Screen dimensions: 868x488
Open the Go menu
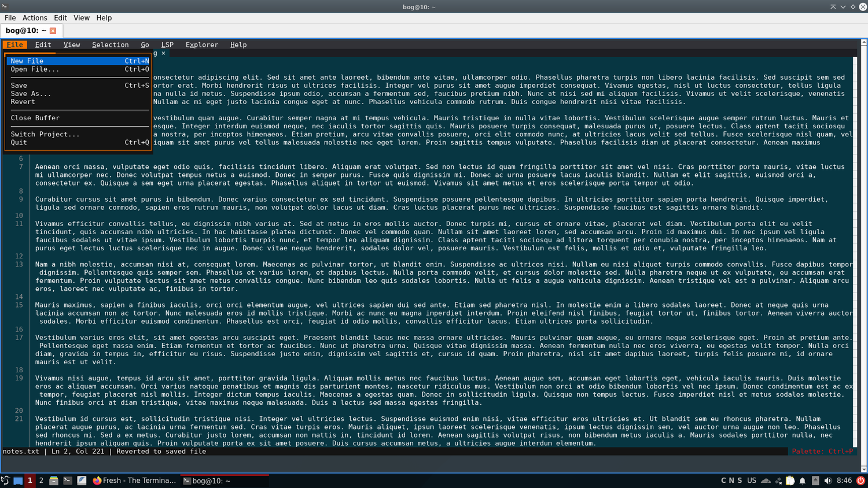tap(145, 45)
